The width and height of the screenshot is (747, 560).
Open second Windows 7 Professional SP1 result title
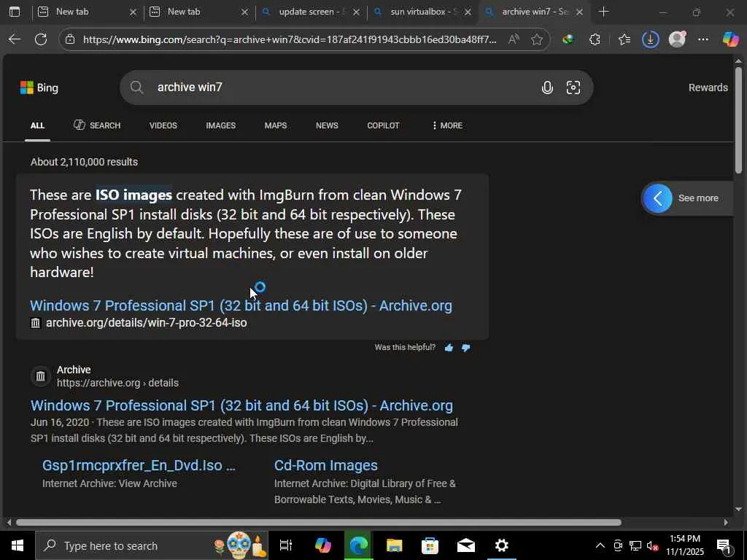pos(241,405)
